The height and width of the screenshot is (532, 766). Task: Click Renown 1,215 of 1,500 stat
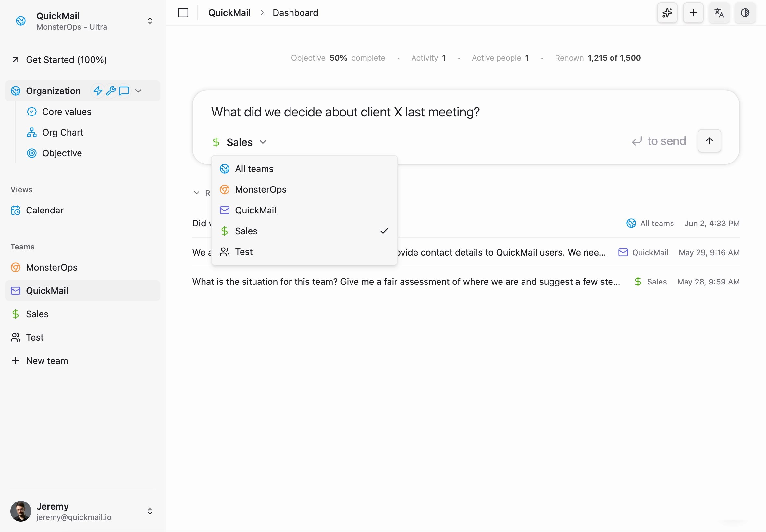point(598,58)
